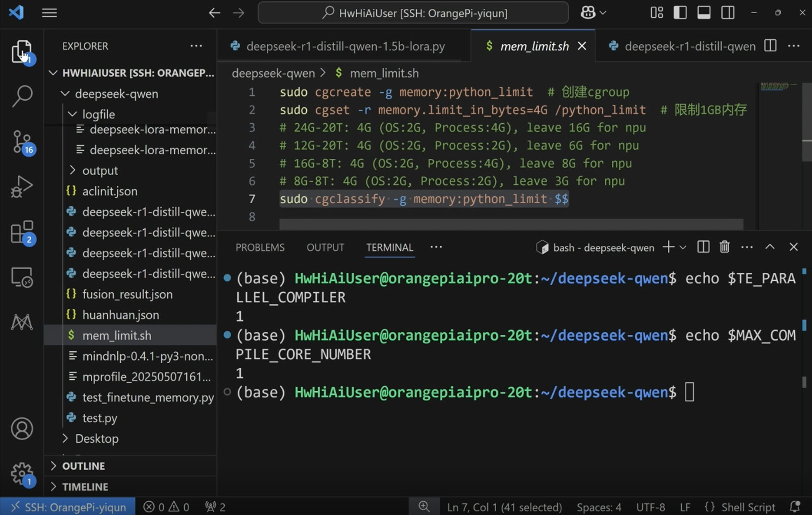Click Shell Script language mode
This screenshot has width=812, height=515.
(748, 507)
